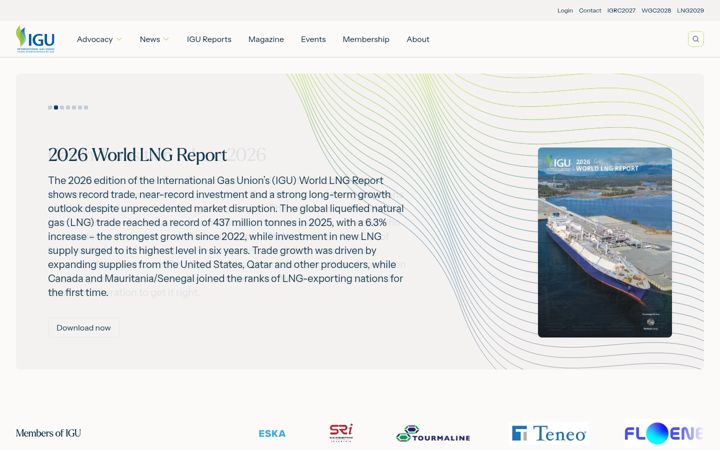The height and width of the screenshot is (450, 720).
Task: Open the News navigation item
Action: pos(150,39)
